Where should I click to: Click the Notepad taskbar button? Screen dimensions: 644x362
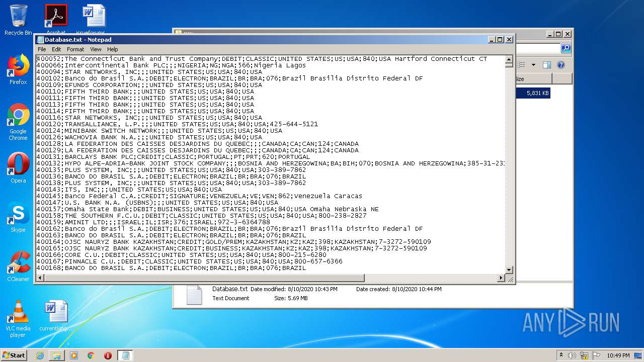coord(125,355)
